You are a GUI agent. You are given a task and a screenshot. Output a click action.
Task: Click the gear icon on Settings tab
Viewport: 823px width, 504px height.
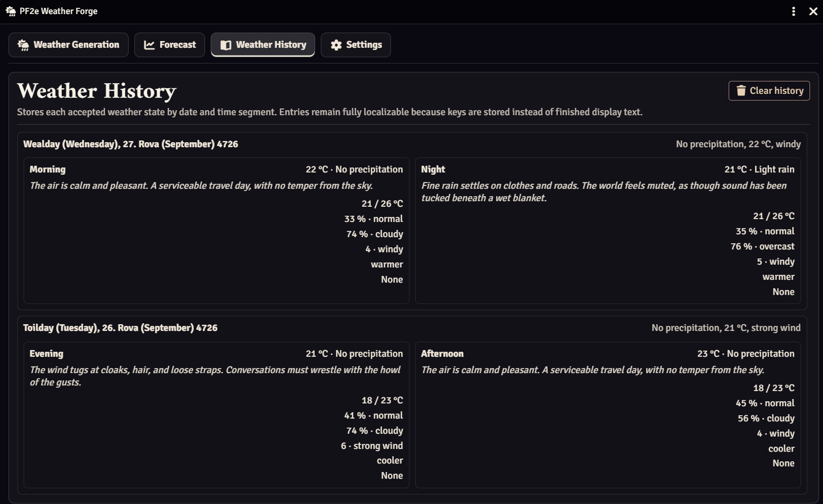coord(336,45)
